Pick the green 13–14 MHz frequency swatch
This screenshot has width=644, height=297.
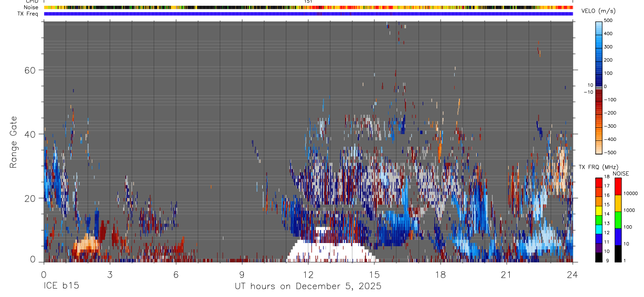click(599, 220)
